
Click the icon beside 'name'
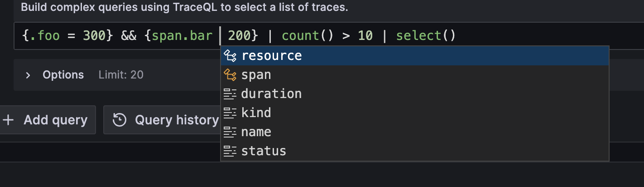pyautogui.click(x=231, y=132)
